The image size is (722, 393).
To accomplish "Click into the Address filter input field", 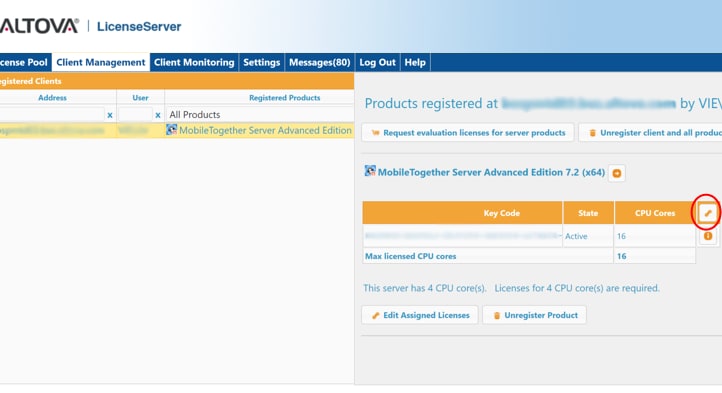I will coord(52,114).
